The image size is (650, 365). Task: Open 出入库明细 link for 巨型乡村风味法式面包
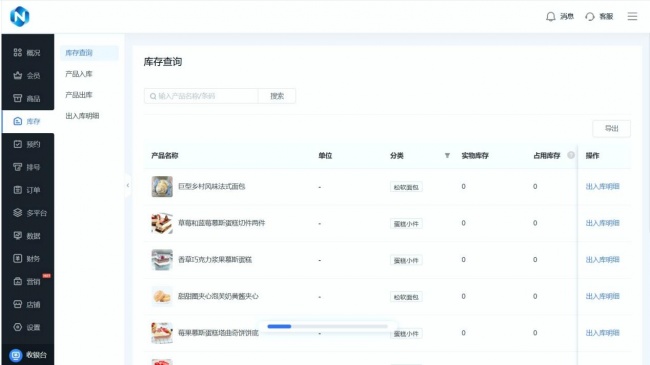tap(602, 187)
